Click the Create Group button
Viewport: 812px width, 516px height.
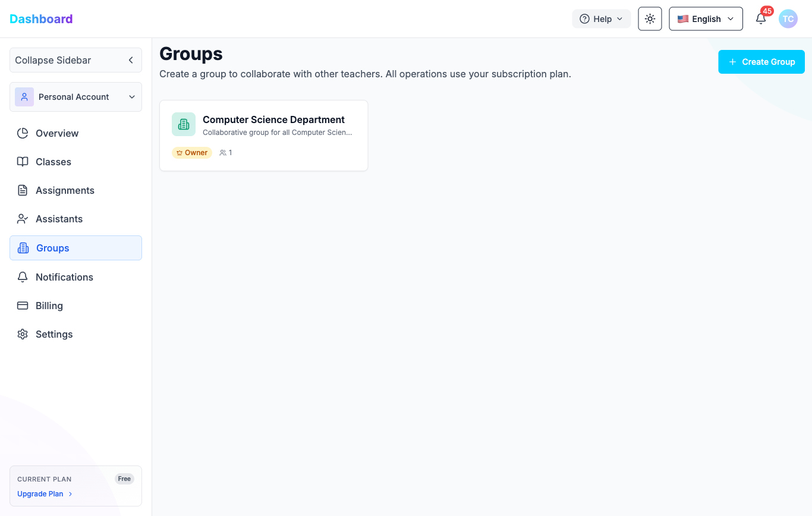(x=761, y=62)
